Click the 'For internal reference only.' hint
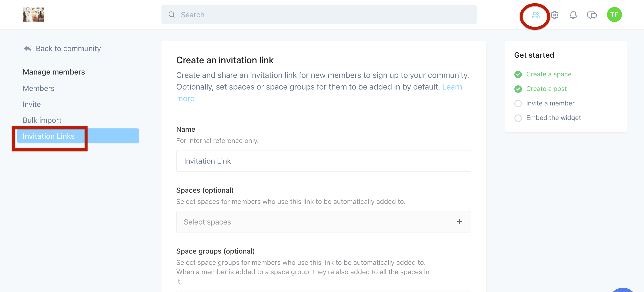The width and height of the screenshot is (644, 292). point(217,140)
